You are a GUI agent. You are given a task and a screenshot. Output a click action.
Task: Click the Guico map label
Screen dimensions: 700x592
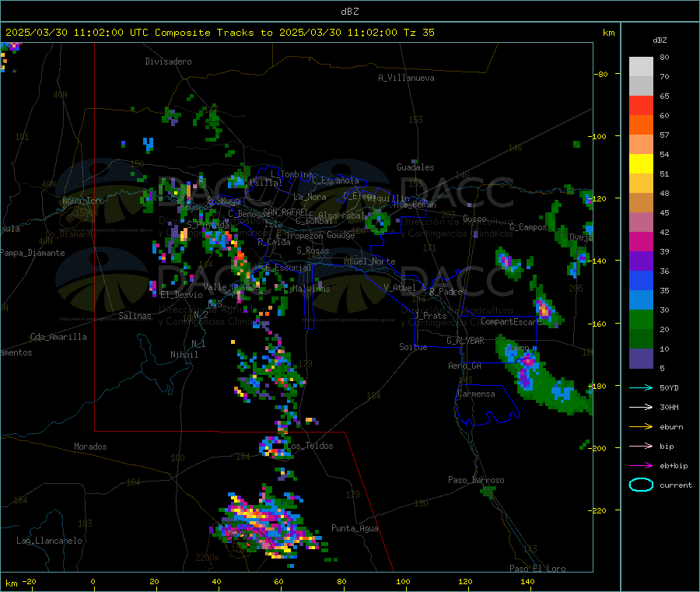click(x=474, y=219)
